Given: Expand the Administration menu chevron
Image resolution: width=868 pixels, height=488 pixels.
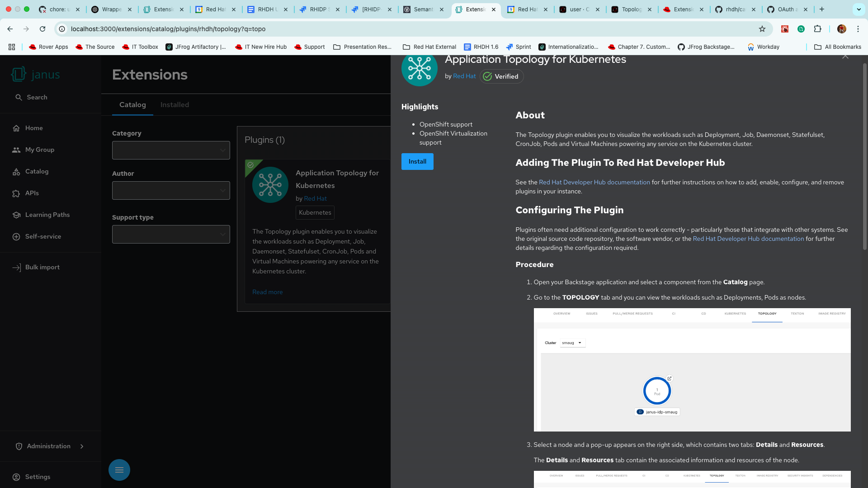Looking at the screenshot, I should pyautogui.click(x=82, y=446).
